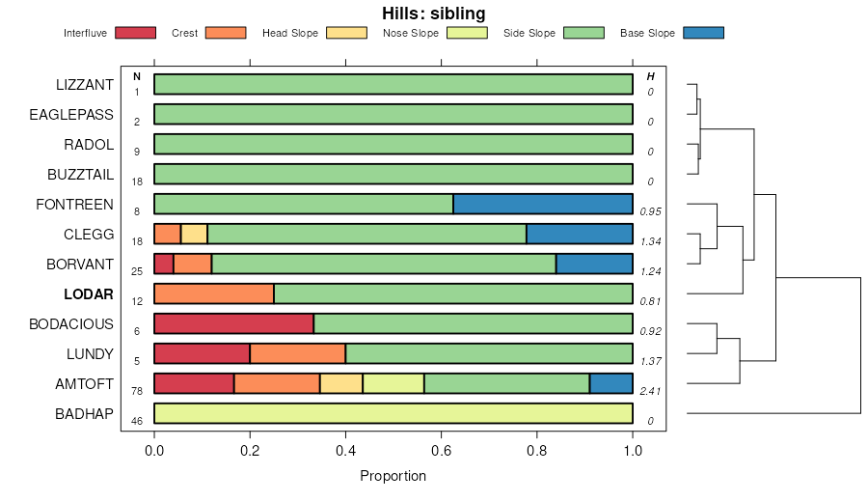Click the 0.6 tick label on the x-axis
The width and height of the screenshot is (868, 502).
441,450
